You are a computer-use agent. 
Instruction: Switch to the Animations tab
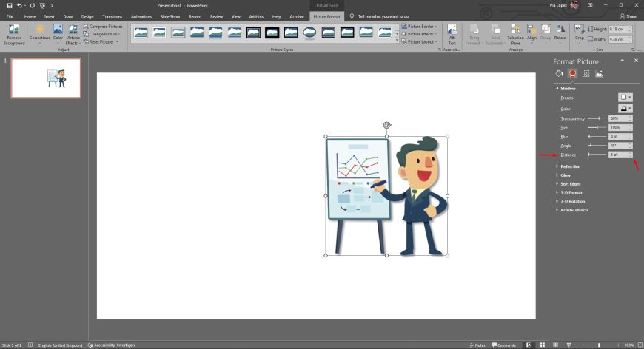click(141, 16)
